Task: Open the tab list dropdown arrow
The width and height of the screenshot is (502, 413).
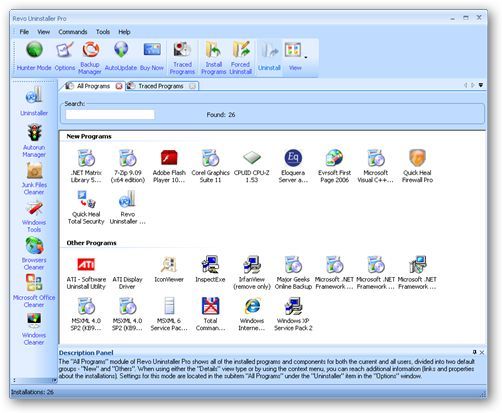Action: point(481,85)
